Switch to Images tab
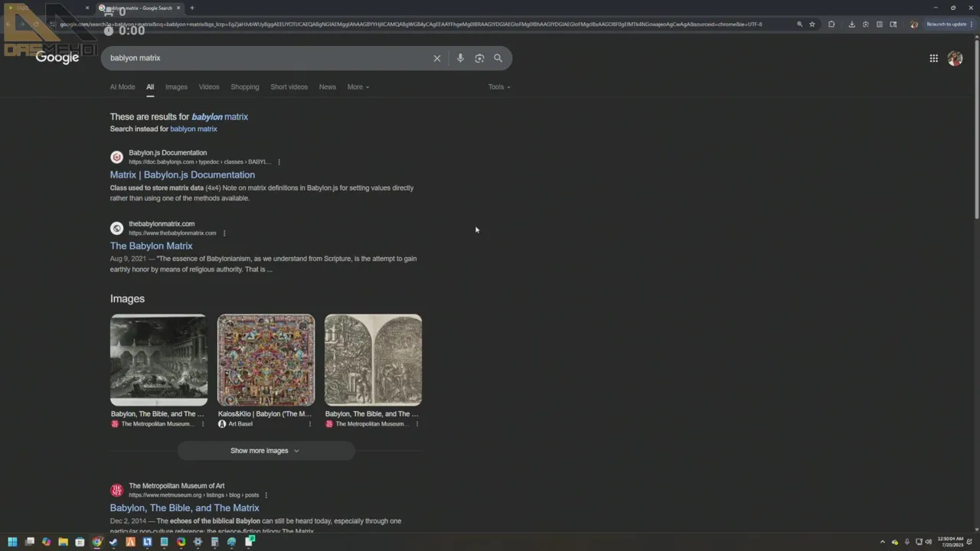The height and width of the screenshot is (551, 980). tap(176, 87)
